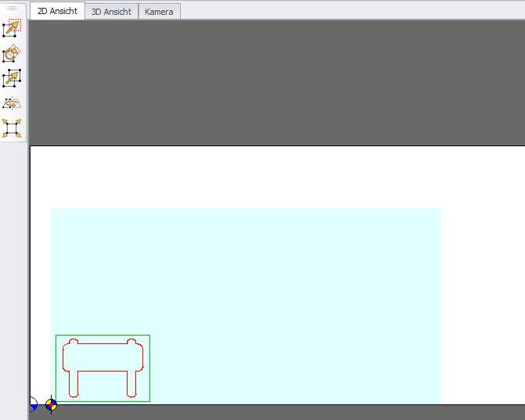The image size is (525, 420).
Task: Click the toolbar grip handle at top
Action: click(12, 8)
